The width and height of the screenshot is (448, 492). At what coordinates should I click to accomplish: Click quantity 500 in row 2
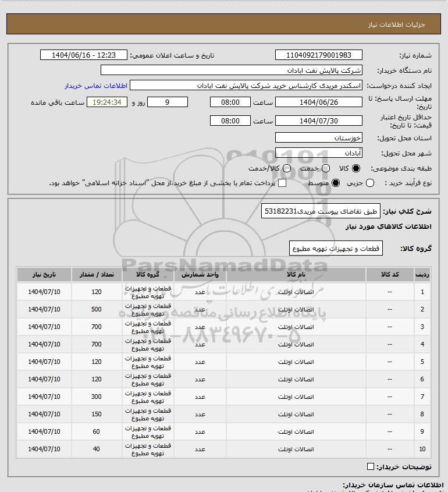tap(97, 309)
